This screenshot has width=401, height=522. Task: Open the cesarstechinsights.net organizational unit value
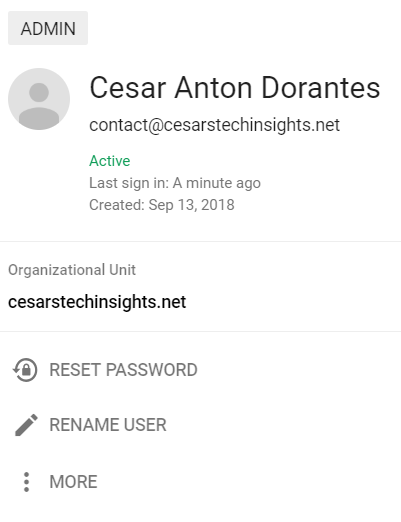(97, 302)
